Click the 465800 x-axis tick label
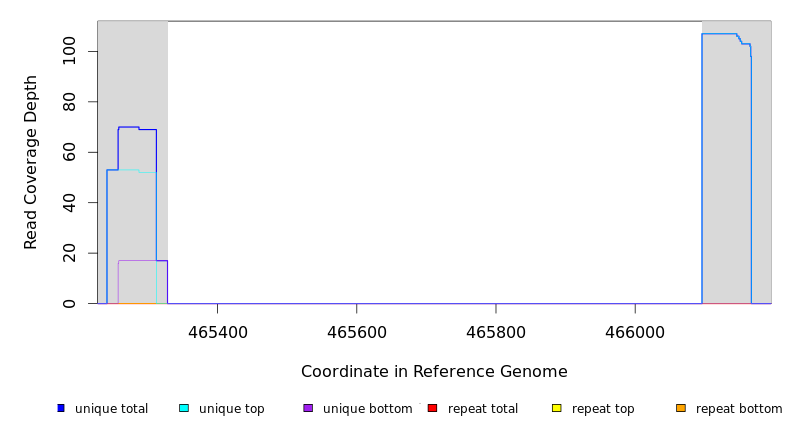The width and height of the screenshot is (792, 432). tap(496, 332)
